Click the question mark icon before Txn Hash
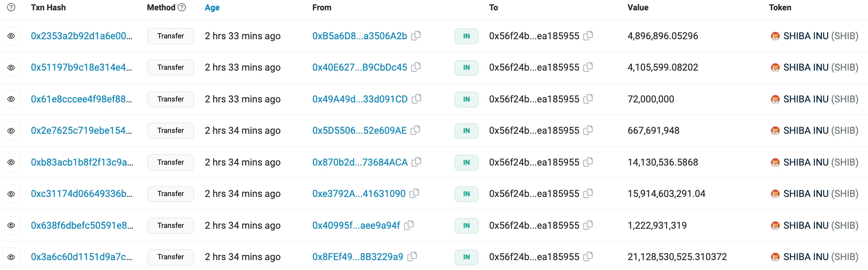The height and width of the screenshot is (270, 868). click(12, 7)
